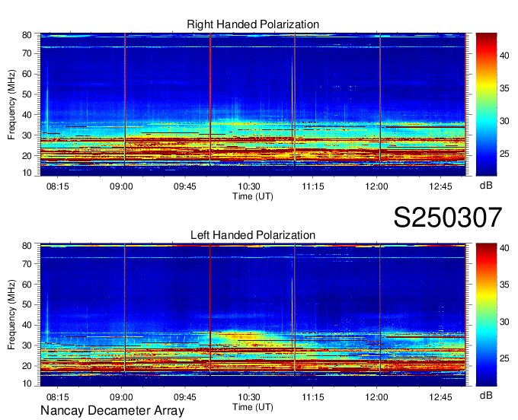Click "08:15" tick on right-handed plot time axis
Image resolution: width=518 pixels, height=420 pixels.
(x=57, y=186)
